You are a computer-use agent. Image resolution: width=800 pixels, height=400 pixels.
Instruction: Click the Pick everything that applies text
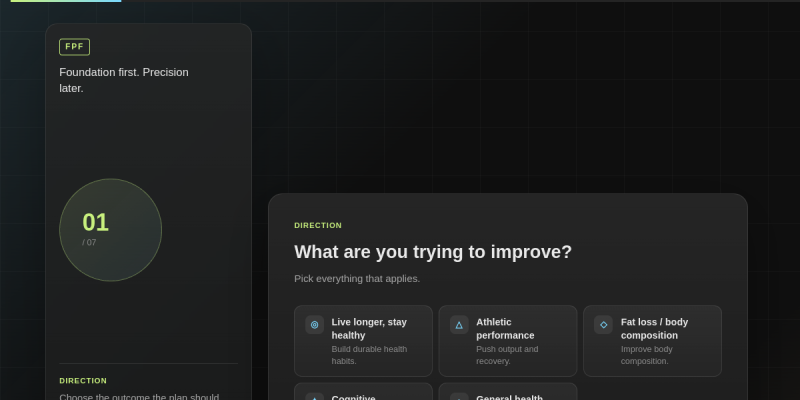tap(357, 279)
